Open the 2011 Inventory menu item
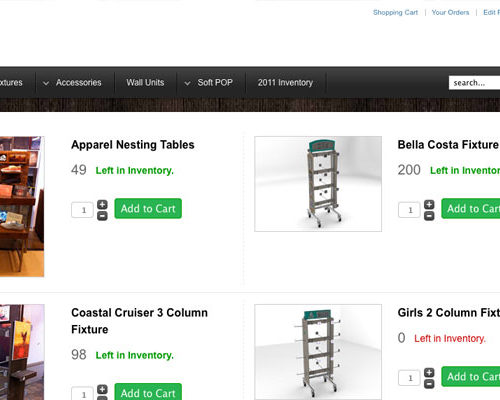Viewport: 500px width, 400px height. tap(285, 82)
